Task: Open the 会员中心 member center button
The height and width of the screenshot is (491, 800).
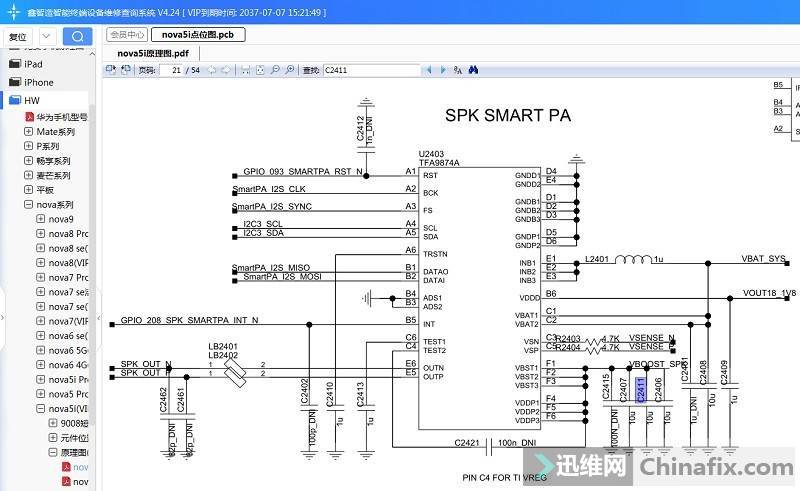Action: [127, 34]
